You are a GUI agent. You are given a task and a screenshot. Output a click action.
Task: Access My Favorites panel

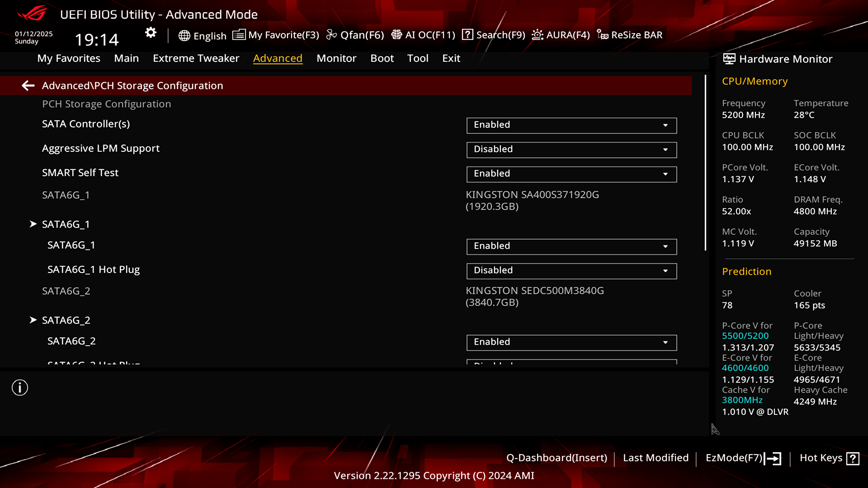pos(69,58)
